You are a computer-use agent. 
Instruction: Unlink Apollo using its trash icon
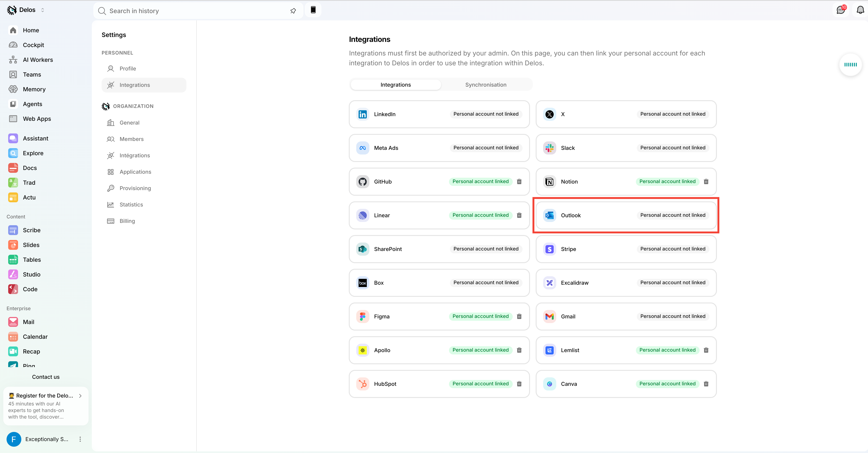[519, 350]
